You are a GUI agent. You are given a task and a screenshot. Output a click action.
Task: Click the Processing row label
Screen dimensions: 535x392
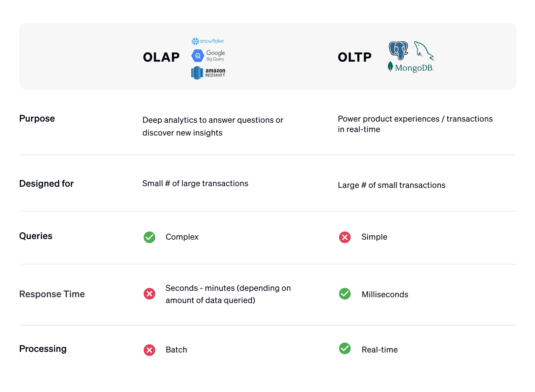tap(43, 349)
